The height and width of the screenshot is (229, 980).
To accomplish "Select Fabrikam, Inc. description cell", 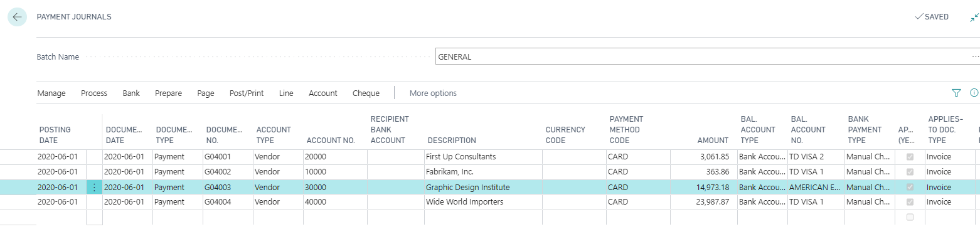I will pos(483,172).
